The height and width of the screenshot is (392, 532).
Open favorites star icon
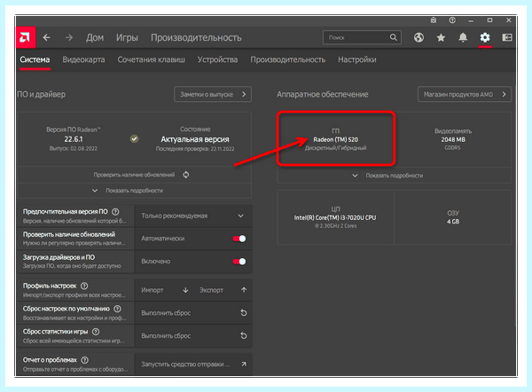[441, 37]
